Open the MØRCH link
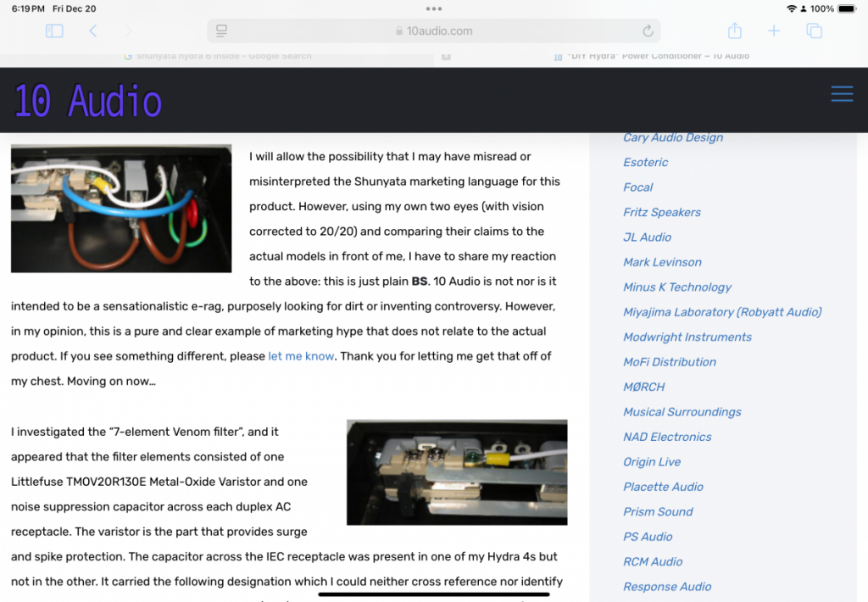868x602 pixels. pos(644,387)
